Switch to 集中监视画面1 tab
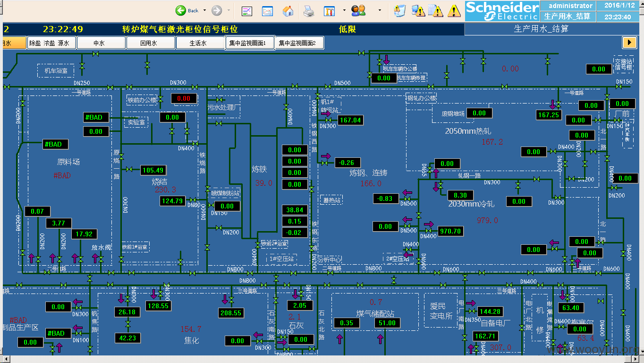 coord(250,43)
